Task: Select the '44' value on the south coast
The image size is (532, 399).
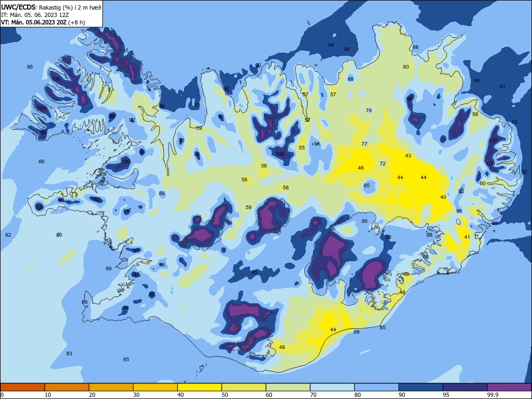Action: 333,330
